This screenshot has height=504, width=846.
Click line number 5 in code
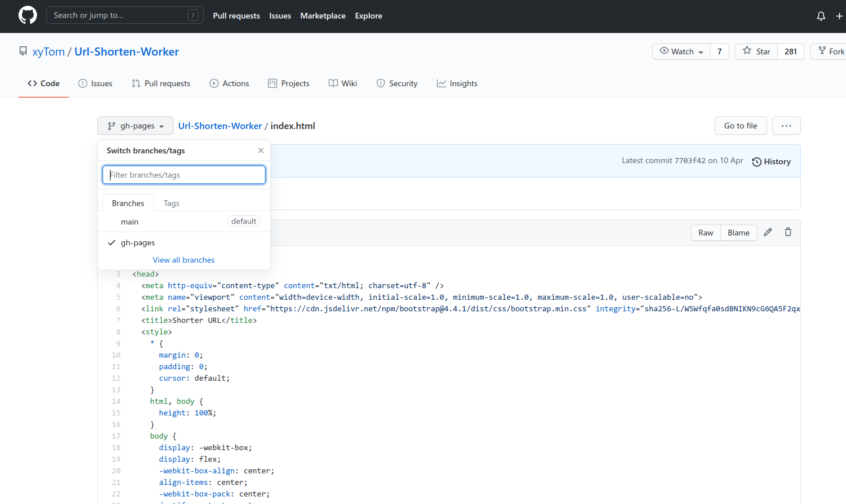[118, 297]
